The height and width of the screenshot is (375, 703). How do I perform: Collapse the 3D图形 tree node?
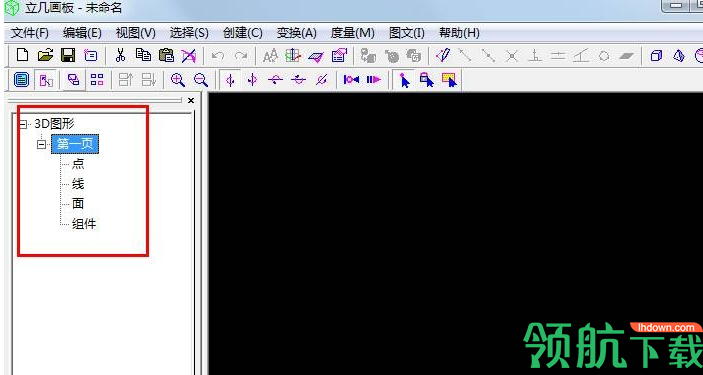[22, 124]
